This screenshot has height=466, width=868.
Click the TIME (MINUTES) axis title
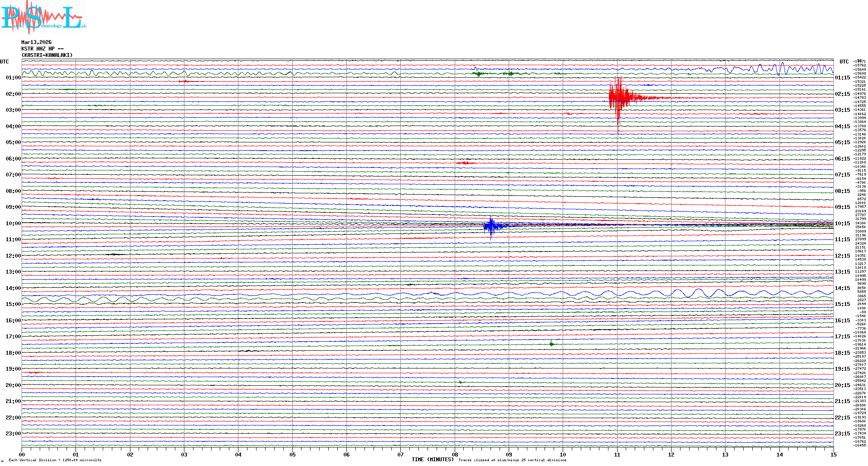(x=432, y=460)
